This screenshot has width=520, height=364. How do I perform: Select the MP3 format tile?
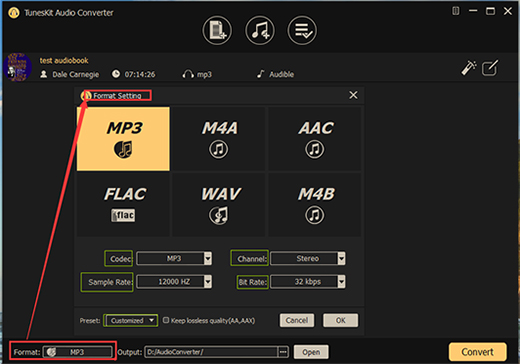click(x=123, y=139)
